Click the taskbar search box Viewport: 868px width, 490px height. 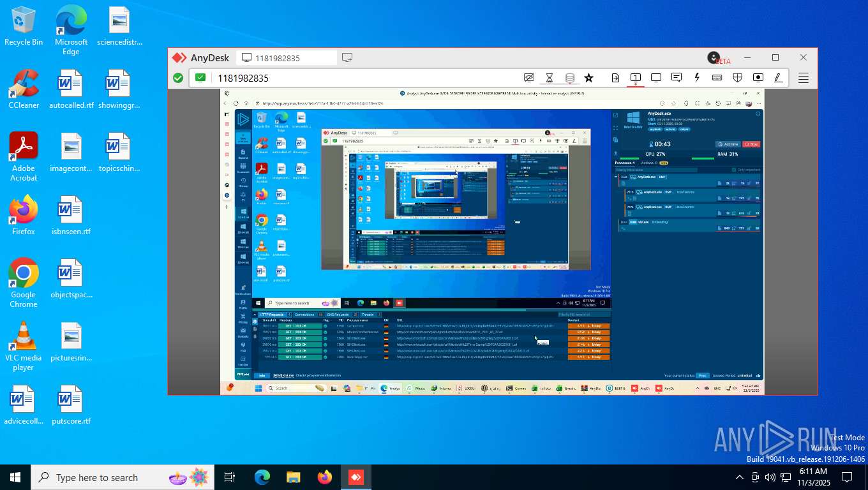(121, 477)
